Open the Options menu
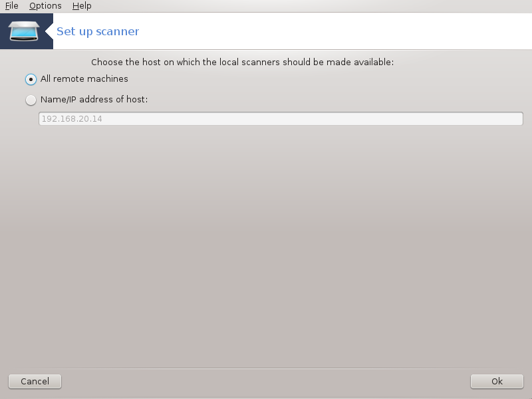Viewport: 532px width, 399px height. click(x=45, y=6)
